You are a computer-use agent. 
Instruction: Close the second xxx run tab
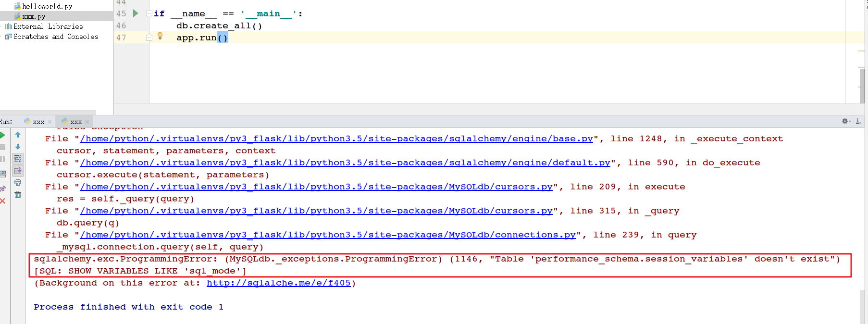click(x=87, y=122)
